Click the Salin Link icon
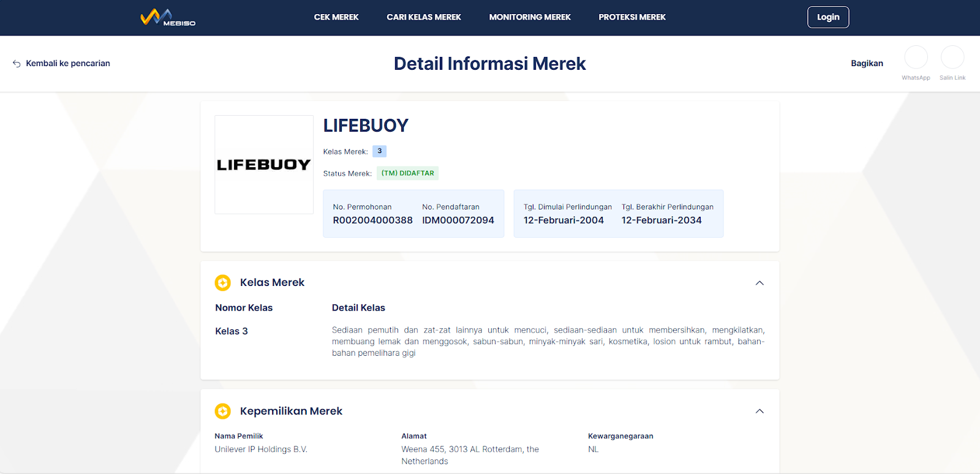This screenshot has width=980, height=474. [x=952, y=57]
